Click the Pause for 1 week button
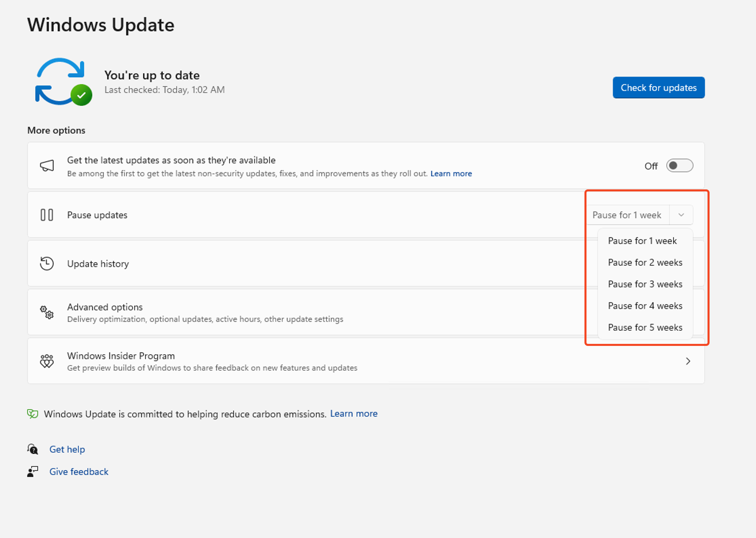 coord(627,215)
